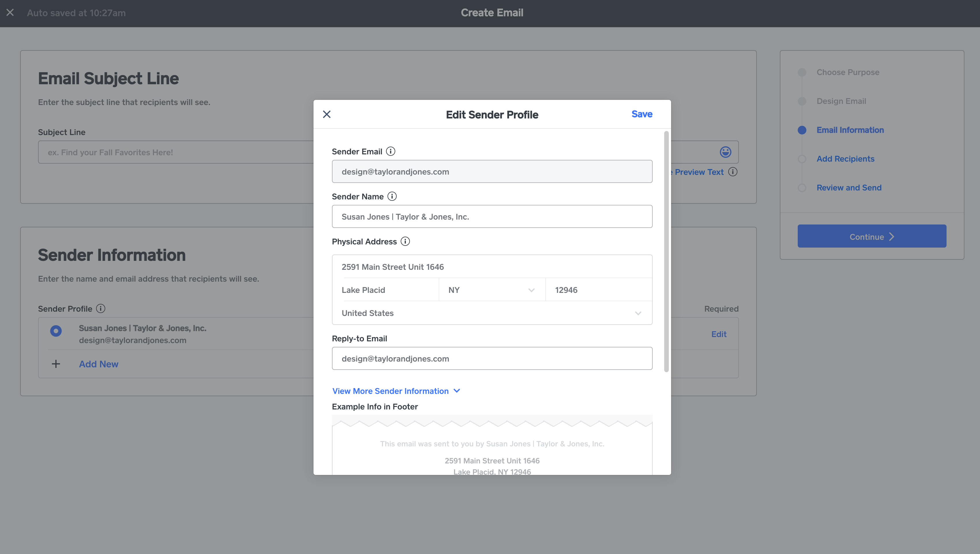Edit the Lake Placid city field
The image size is (980, 554).
(x=385, y=290)
